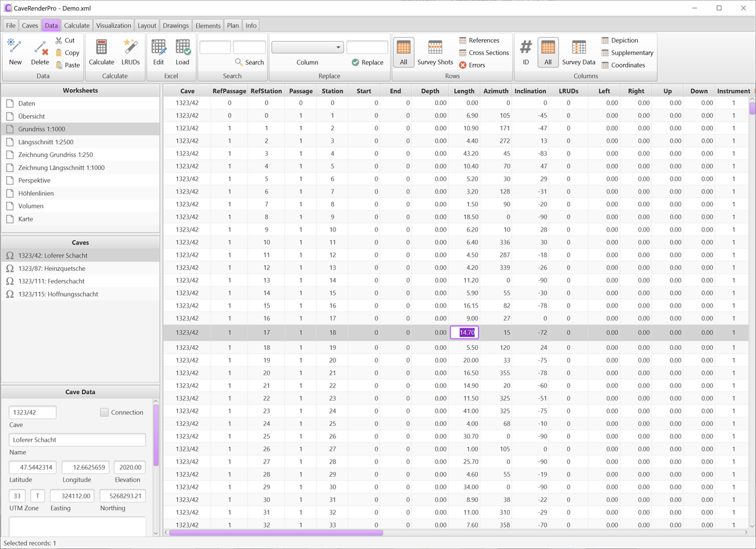This screenshot has height=549, width=756.
Task: Open the Visualization tab
Action: [x=113, y=25]
